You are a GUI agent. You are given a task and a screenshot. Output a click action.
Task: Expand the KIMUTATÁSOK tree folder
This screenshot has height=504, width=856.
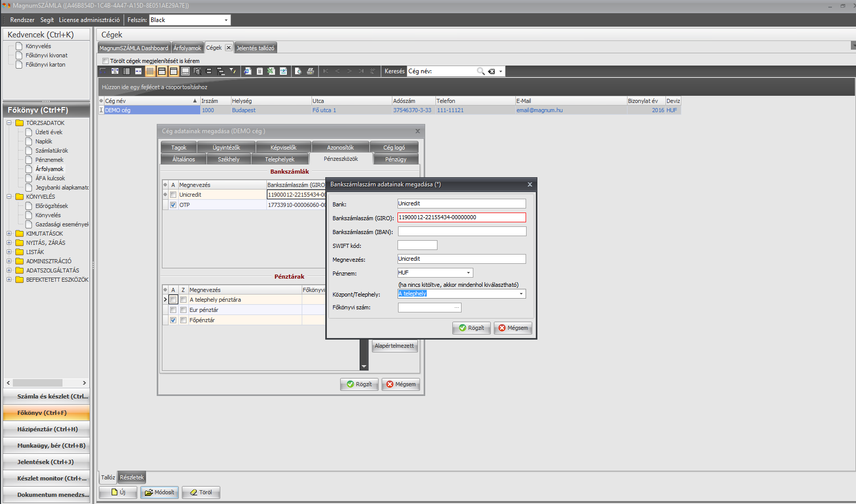tap(9, 234)
